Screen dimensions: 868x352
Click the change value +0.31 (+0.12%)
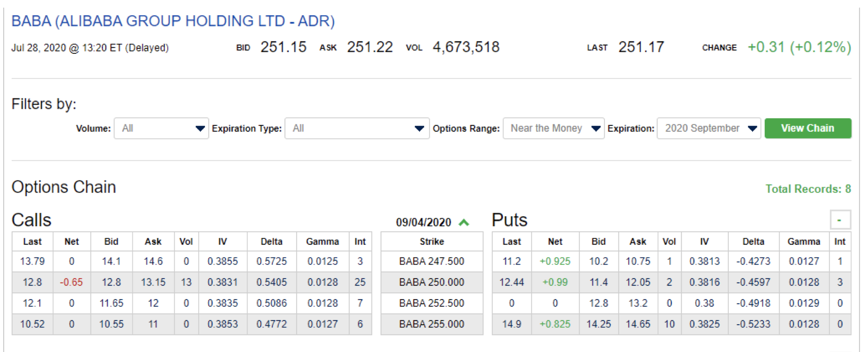(x=800, y=47)
